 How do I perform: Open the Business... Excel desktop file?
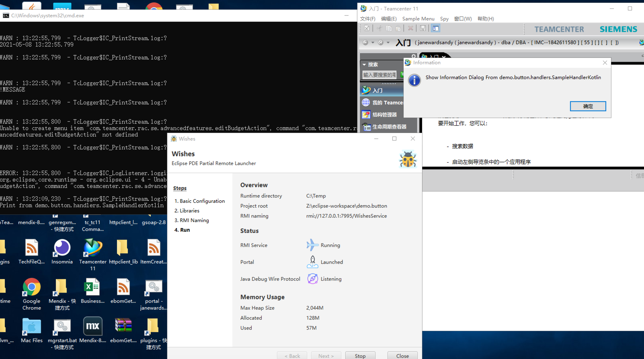[x=92, y=291]
